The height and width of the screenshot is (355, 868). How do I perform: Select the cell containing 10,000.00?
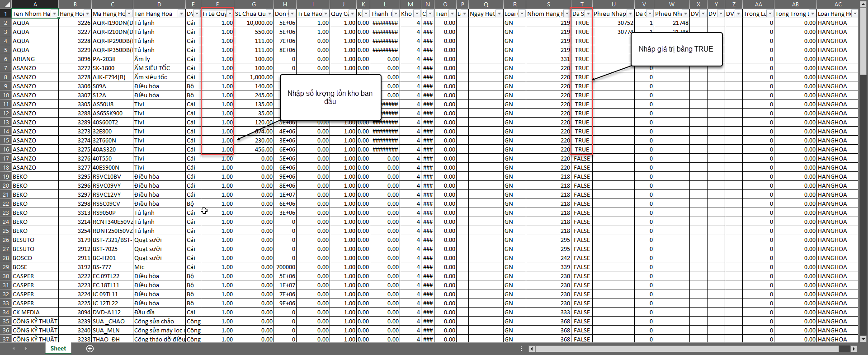tap(254, 23)
